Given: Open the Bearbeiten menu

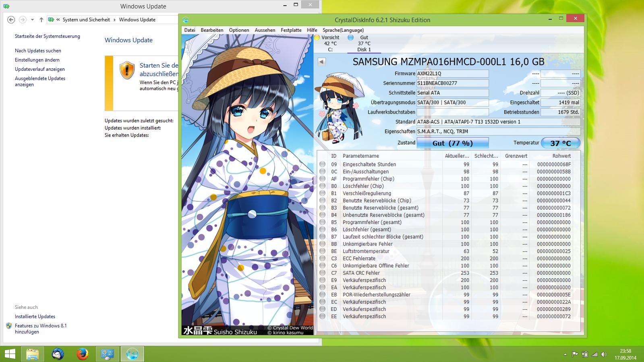Looking at the screenshot, I should point(212,30).
